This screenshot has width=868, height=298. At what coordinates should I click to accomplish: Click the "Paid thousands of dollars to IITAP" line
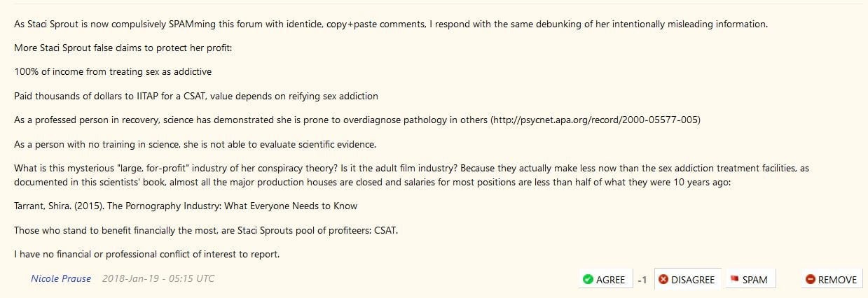[196, 96]
